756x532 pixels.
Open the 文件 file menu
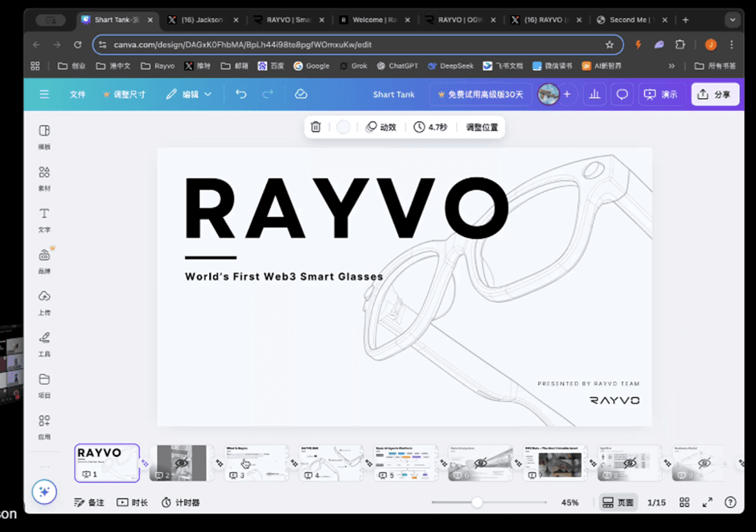coord(77,95)
